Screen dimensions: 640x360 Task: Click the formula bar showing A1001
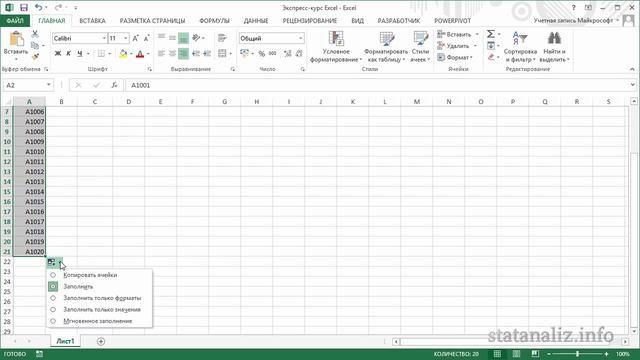point(378,85)
